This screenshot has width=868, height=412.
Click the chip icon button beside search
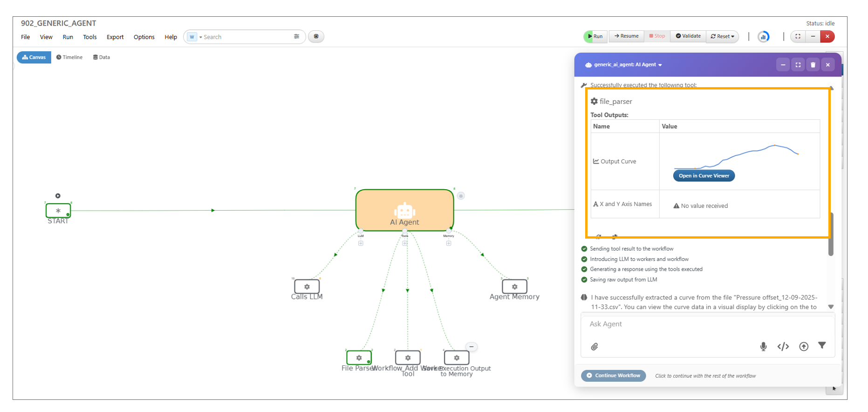pos(316,36)
